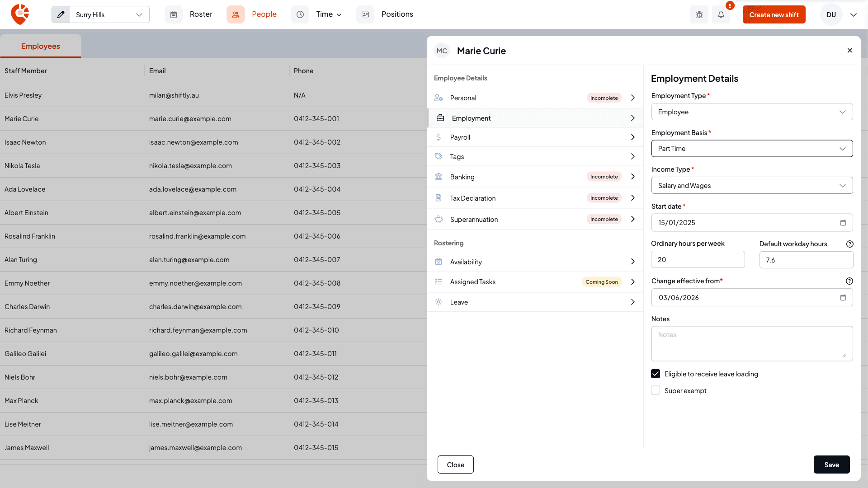The width and height of the screenshot is (868, 488).
Task: Open the Roster menu item
Action: (201, 14)
